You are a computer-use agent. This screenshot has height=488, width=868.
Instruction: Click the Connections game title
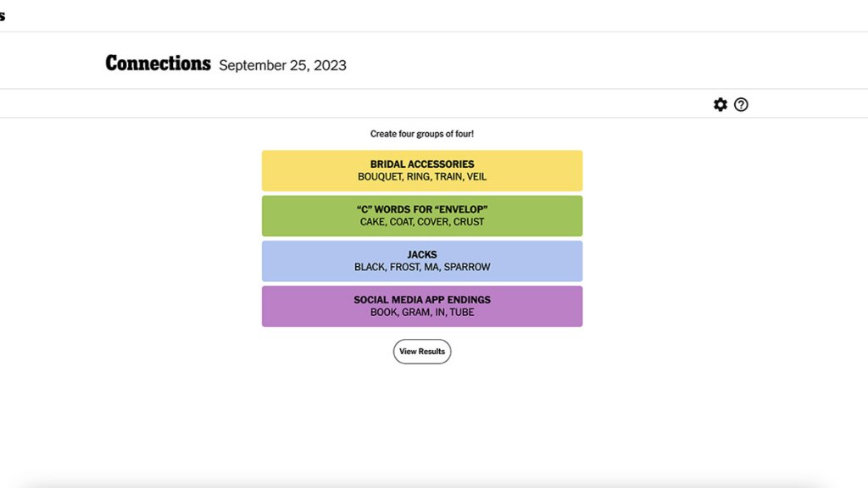coord(158,64)
